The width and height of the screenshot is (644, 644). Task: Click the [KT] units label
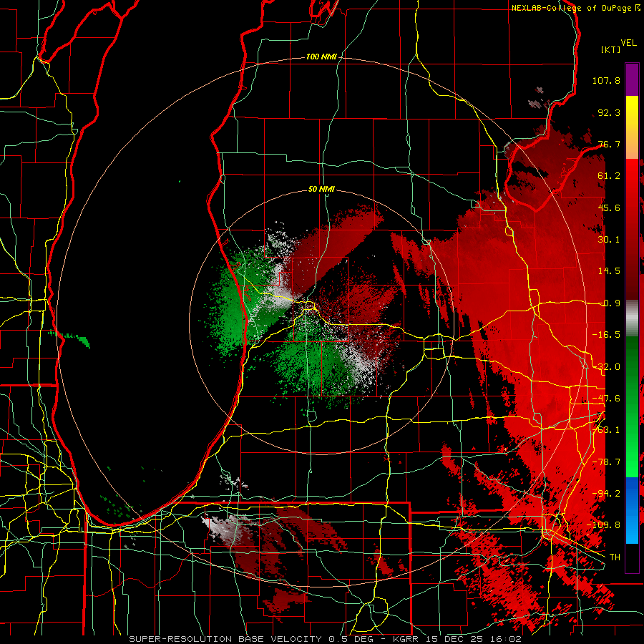point(611,49)
